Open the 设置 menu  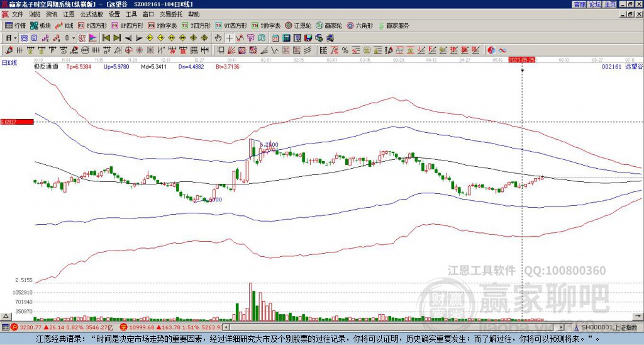point(114,14)
